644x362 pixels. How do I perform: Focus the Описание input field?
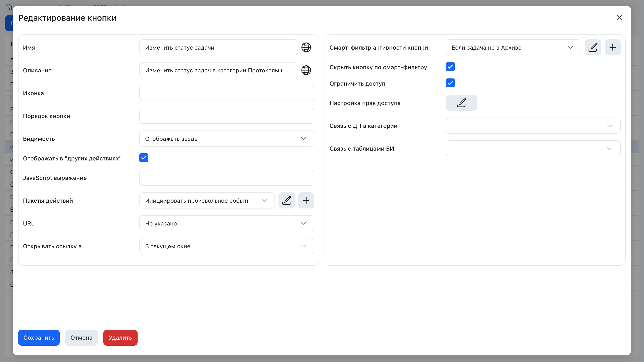tap(219, 70)
